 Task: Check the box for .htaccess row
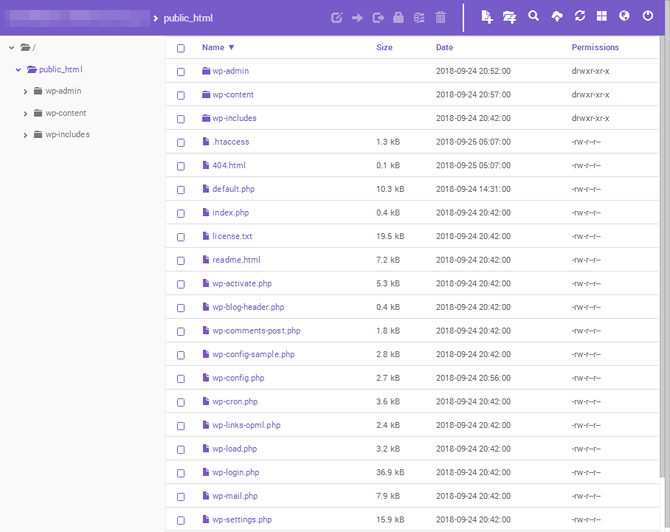[181, 143]
